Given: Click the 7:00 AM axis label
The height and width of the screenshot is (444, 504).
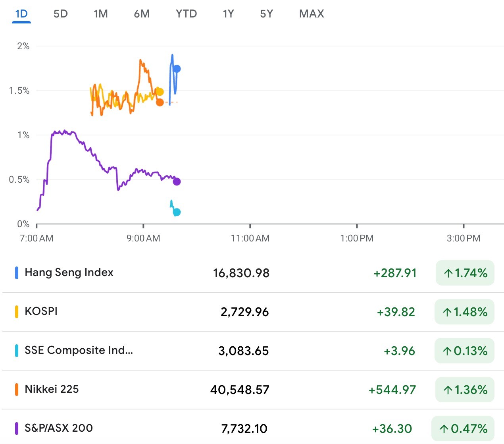Looking at the screenshot, I should click(37, 238).
